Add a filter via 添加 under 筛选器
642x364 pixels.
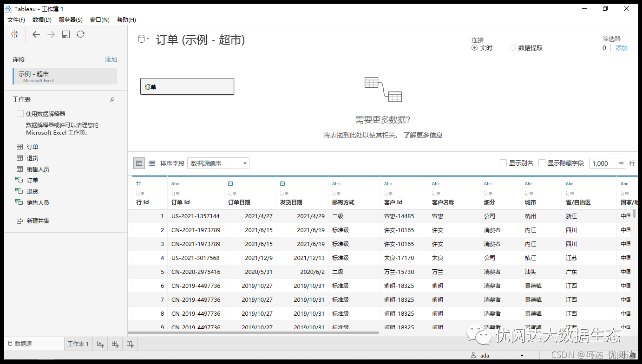(622, 48)
